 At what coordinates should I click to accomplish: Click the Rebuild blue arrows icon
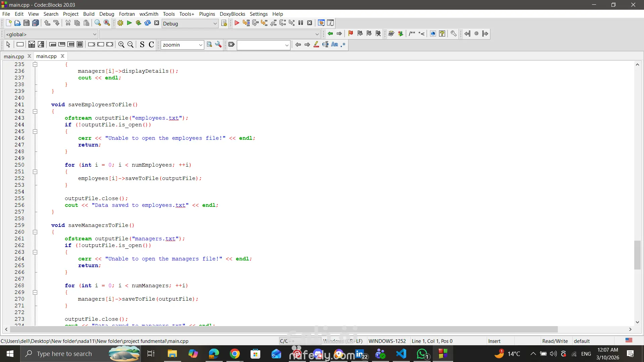[x=147, y=23]
